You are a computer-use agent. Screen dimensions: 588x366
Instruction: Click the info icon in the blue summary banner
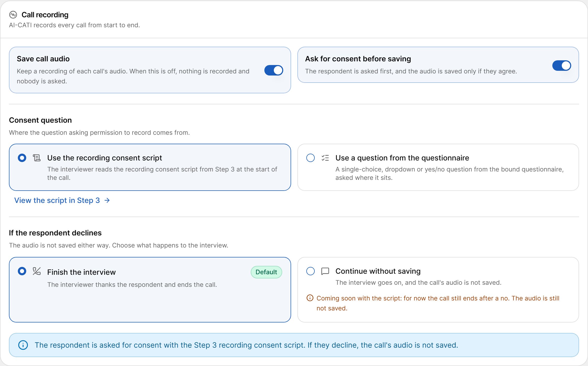coord(23,345)
